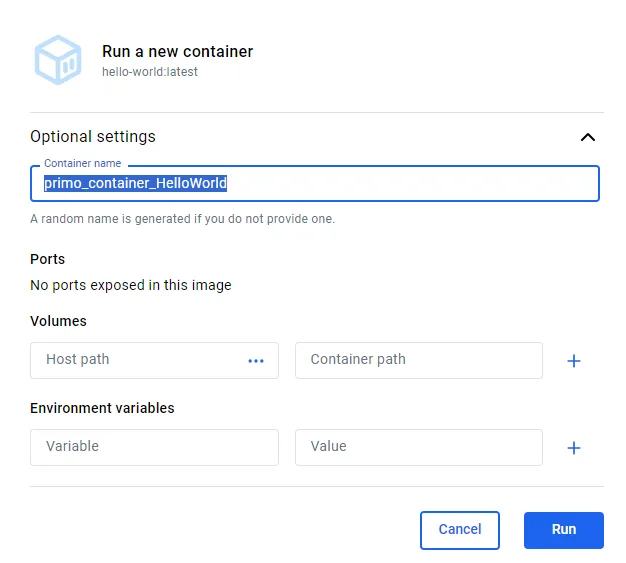
Task: Click 'No ports exposed in this image' text
Action: pos(131,285)
